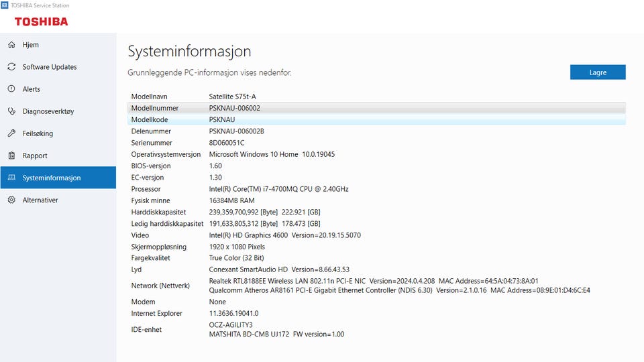The image size is (644, 362).
Task: Select value True Color (32 Bit)
Action: [236, 257]
